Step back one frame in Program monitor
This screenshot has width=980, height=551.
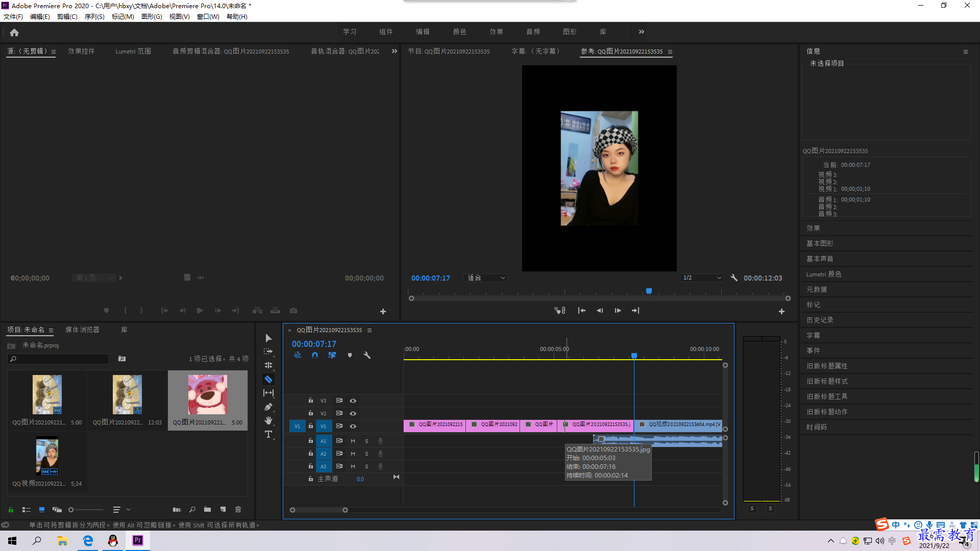click(600, 311)
